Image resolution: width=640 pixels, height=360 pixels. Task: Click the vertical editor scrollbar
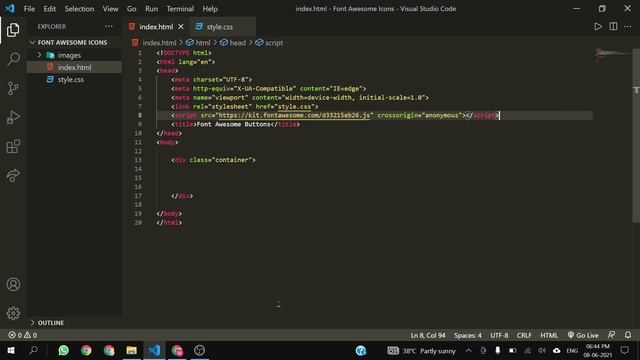pos(636,136)
